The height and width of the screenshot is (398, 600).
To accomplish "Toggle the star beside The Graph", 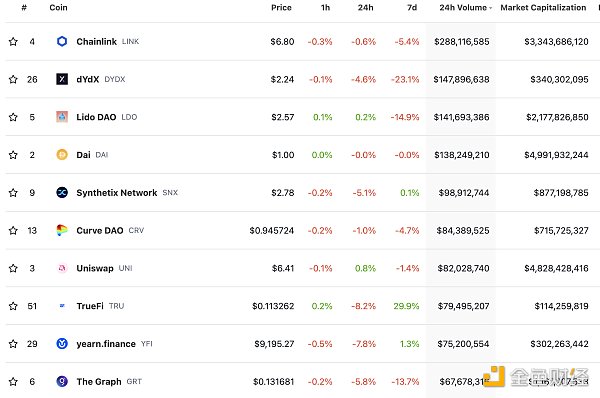I will coord(13,381).
